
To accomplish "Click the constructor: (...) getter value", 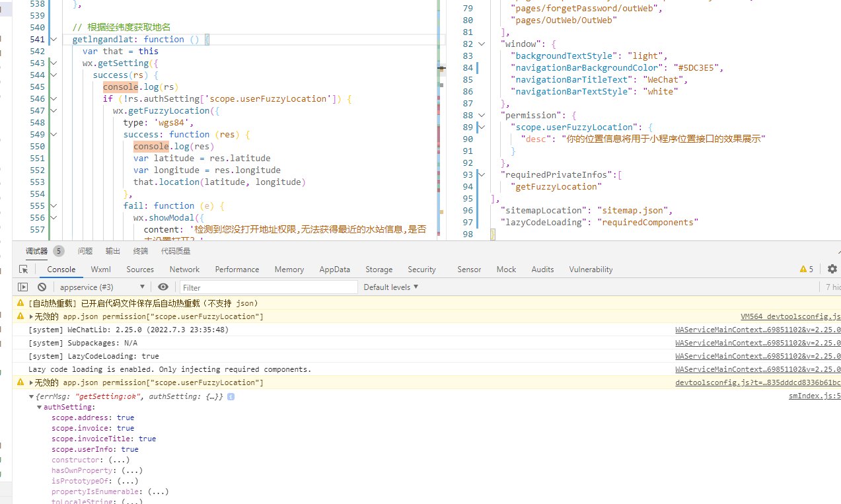I will pyautogui.click(x=119, y=460).
